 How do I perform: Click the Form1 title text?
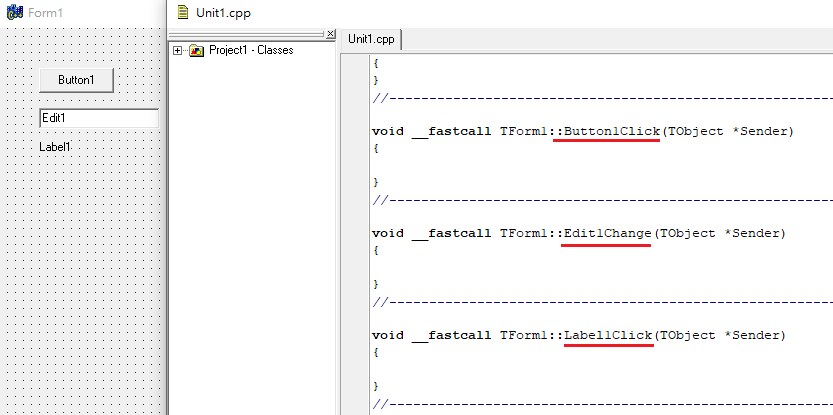click(45, 13)
